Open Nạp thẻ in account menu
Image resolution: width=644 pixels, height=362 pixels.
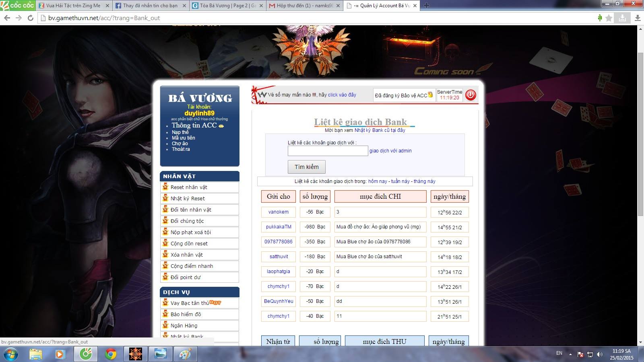[180, 132]
